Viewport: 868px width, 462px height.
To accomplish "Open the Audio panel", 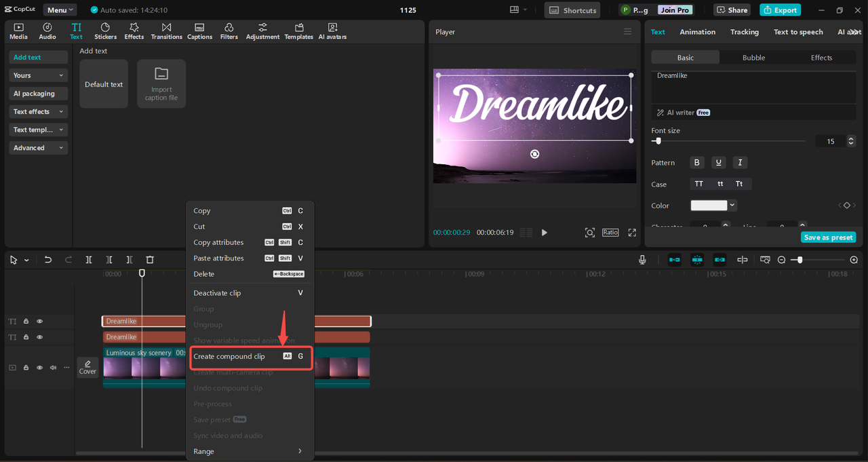I will coord(47,31).
